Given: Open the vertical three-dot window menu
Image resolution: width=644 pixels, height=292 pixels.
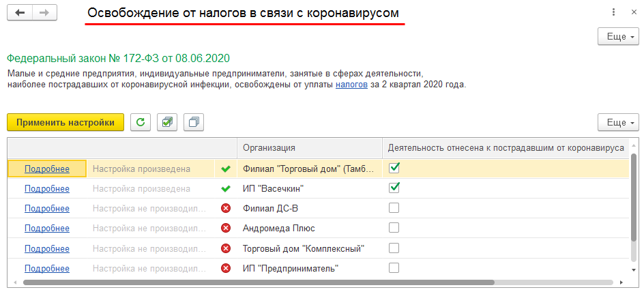Looking at the screenshot, I should tap(615, 12).
